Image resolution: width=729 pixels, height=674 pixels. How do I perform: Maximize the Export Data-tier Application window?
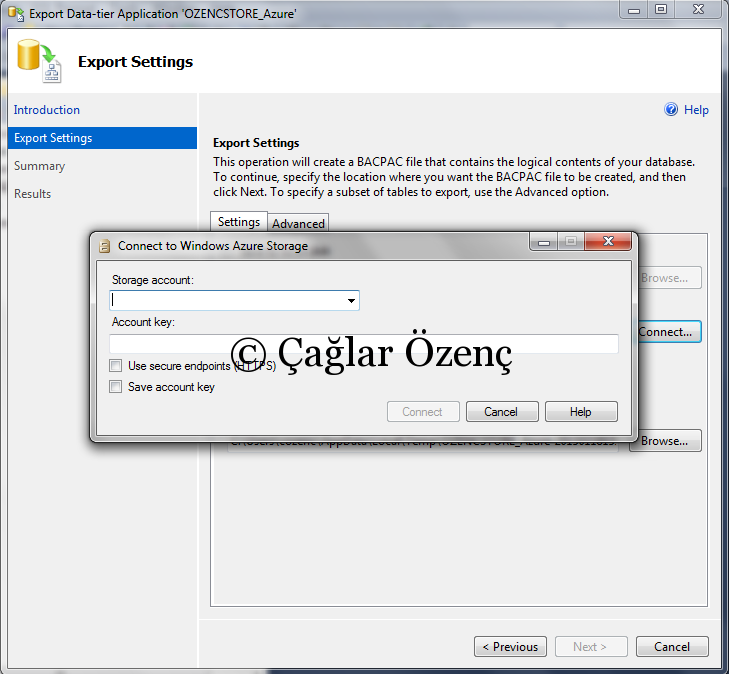pyautogui.click(x=661, y=9)
